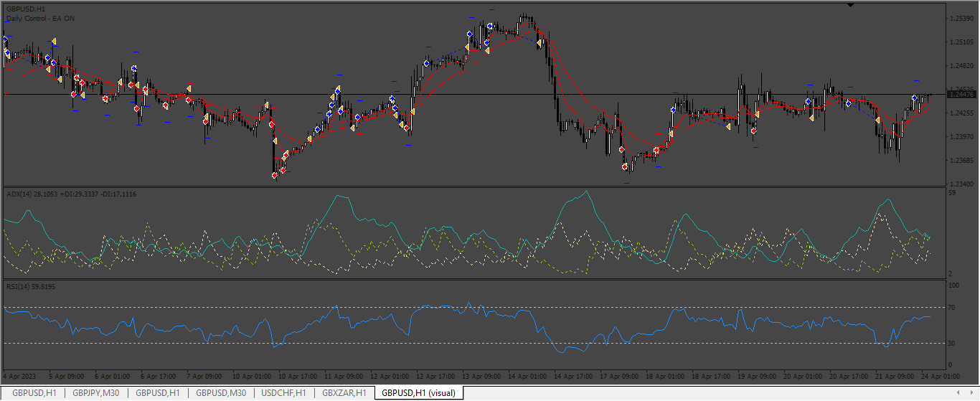
Task: Click the 14 Apr 01:00 time axis label
Action: pos(527,375)
